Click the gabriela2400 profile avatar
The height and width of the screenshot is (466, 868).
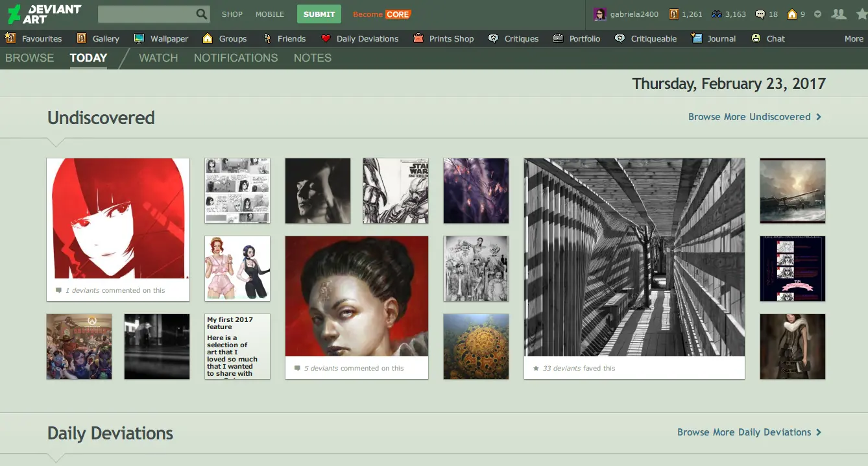click(x=599, y=14)
